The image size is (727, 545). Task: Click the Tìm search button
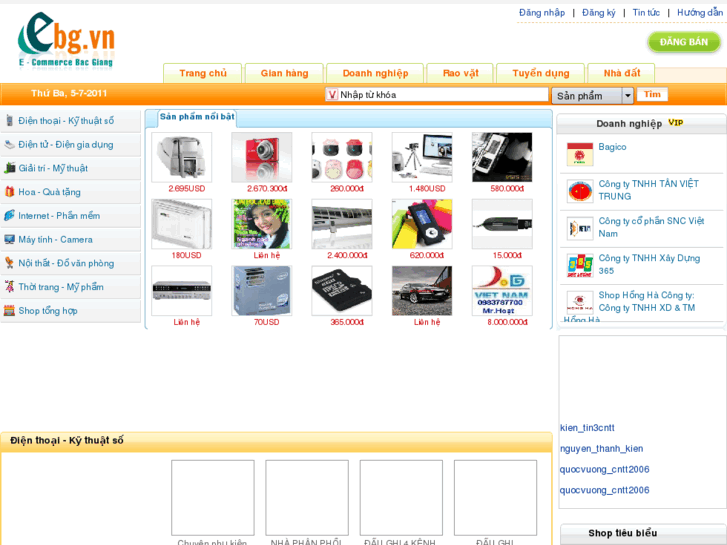coord(652,94)
